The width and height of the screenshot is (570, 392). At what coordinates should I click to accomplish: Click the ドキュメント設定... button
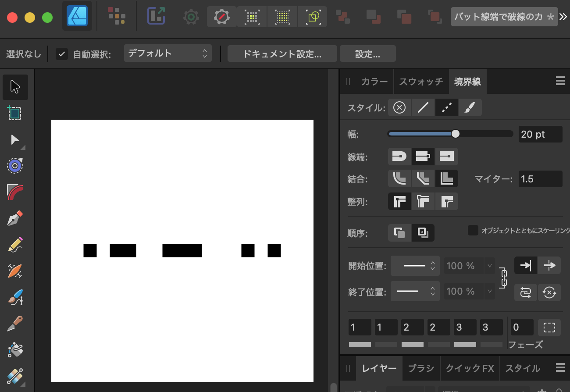(x=282, y=54)
